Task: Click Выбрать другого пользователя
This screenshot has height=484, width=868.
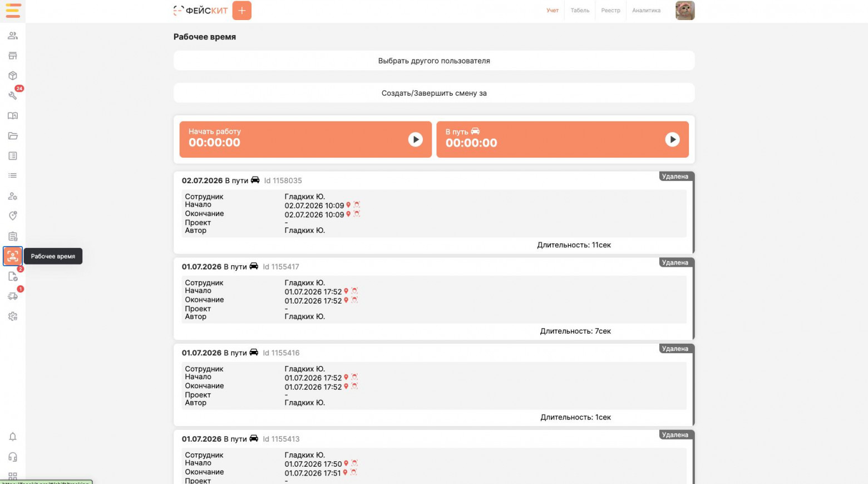Action: point(434,61)
